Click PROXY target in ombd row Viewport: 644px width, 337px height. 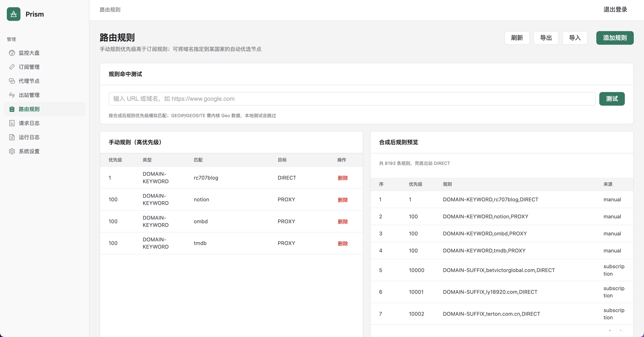coord(286,222)
